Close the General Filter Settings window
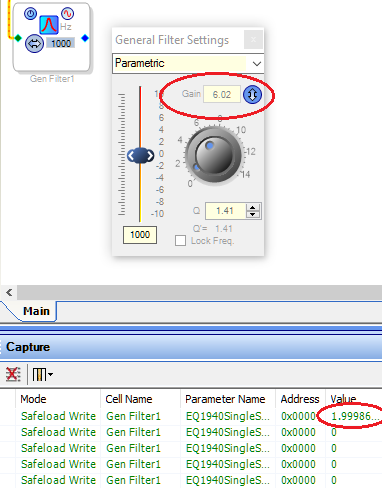 (253, 40)
